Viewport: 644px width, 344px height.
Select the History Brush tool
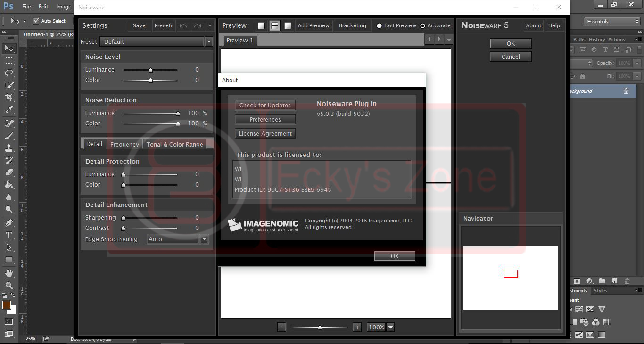[x=9, y=160]
